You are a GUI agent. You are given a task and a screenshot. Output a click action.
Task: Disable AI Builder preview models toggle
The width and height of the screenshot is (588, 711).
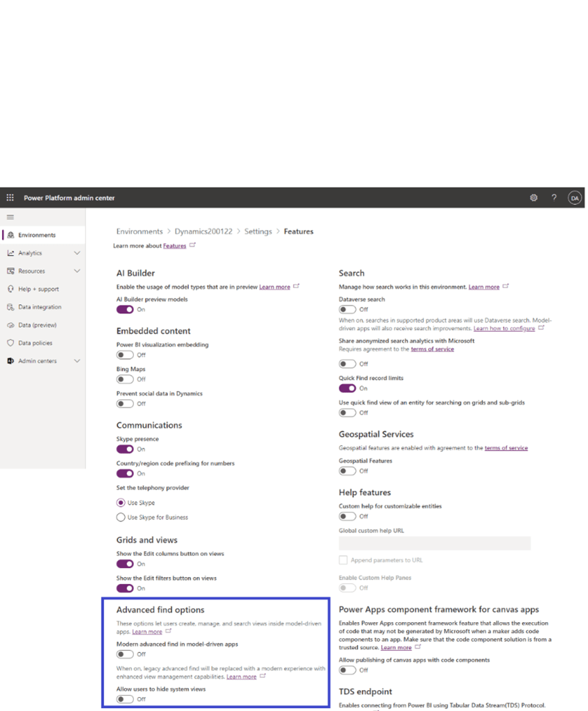click(125, 310)
